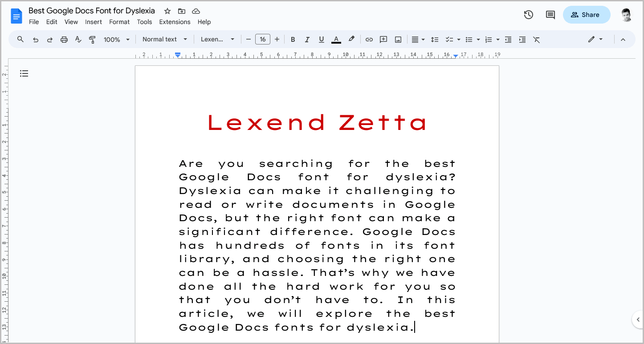Open the zoom 100% dropdown
The image size is (644, 344).
[x=117, y=40]
